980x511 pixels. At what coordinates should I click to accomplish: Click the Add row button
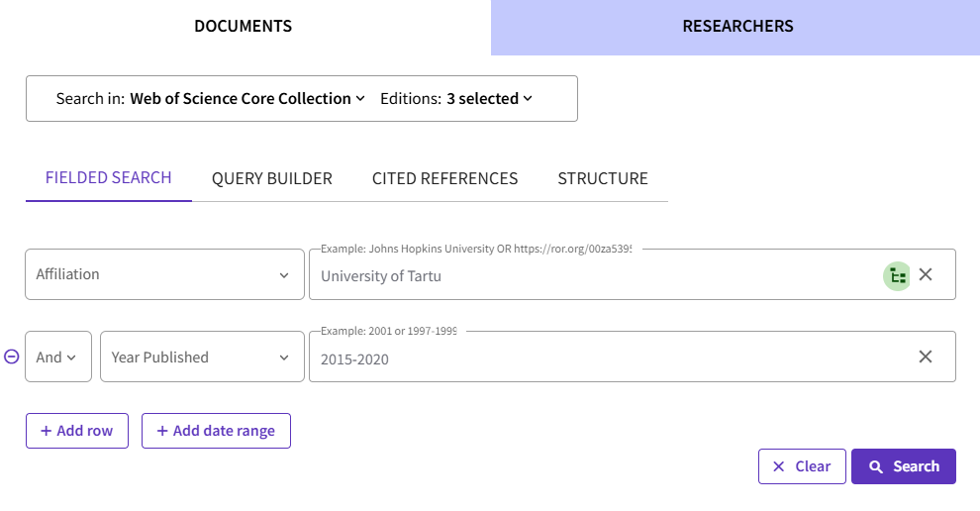(77, 431)
